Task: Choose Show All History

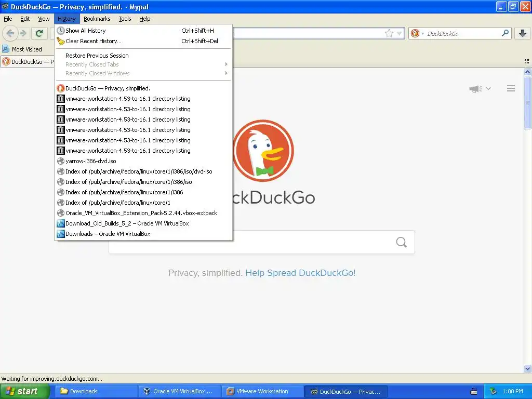Action: click(x=143, y=31)
